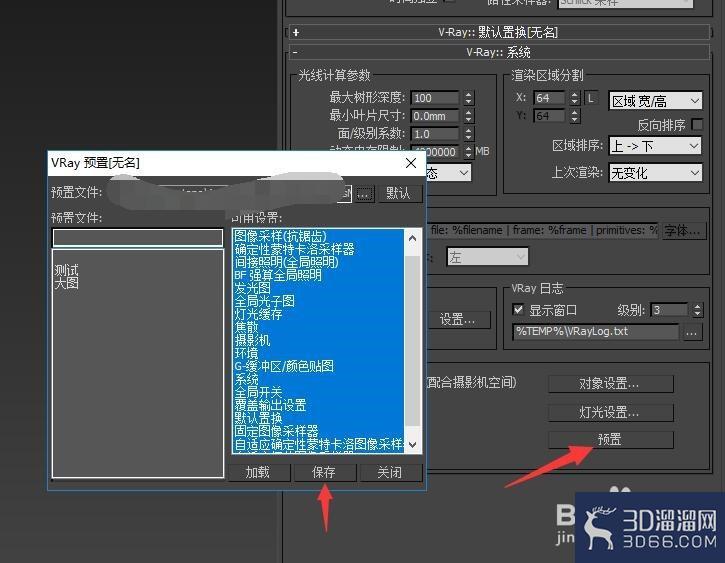
Task: Select the 大图 preset in the list
Action: tap(67, 283)
